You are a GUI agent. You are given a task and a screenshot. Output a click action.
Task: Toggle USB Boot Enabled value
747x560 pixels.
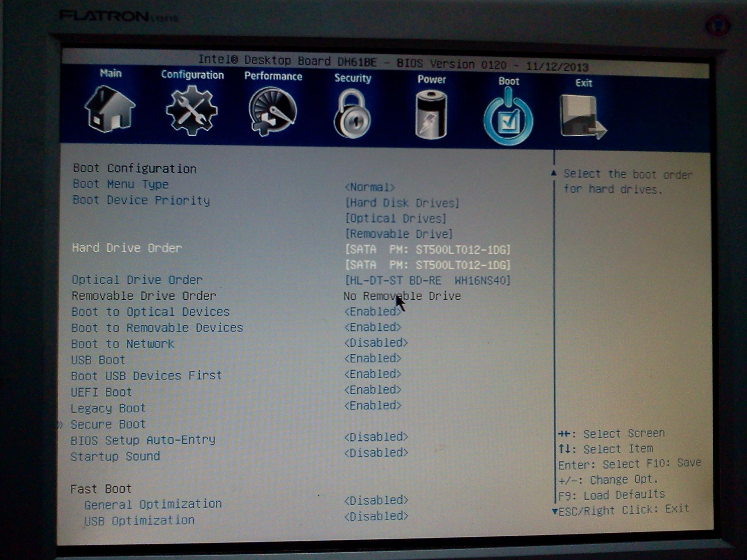pos(373,358)
